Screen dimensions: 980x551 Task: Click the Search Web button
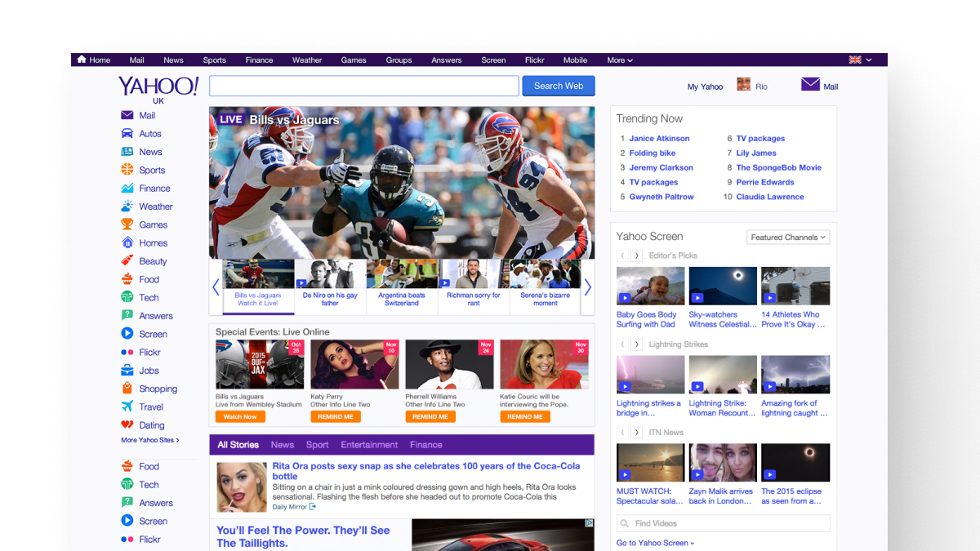point(559,86)
